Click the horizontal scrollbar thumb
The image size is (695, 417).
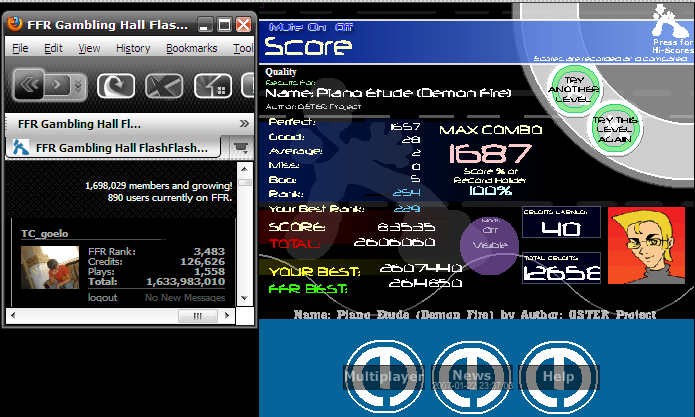(198, 316)
